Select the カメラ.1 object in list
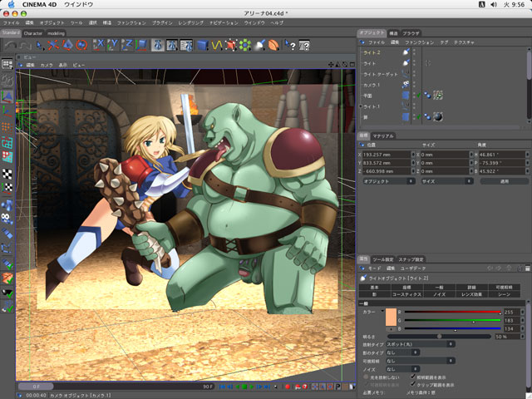Image resolution: width=532 pixels, height=399 pixels. coord(372,85)
